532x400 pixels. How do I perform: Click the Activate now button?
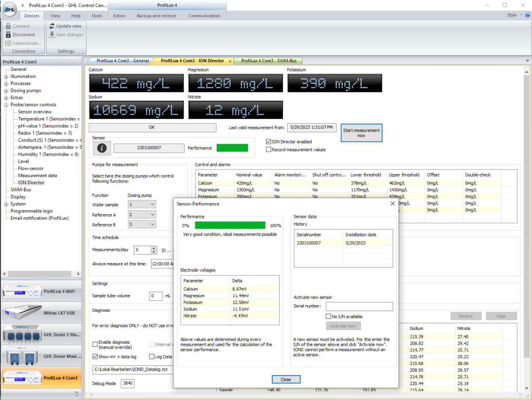point(343,326)
